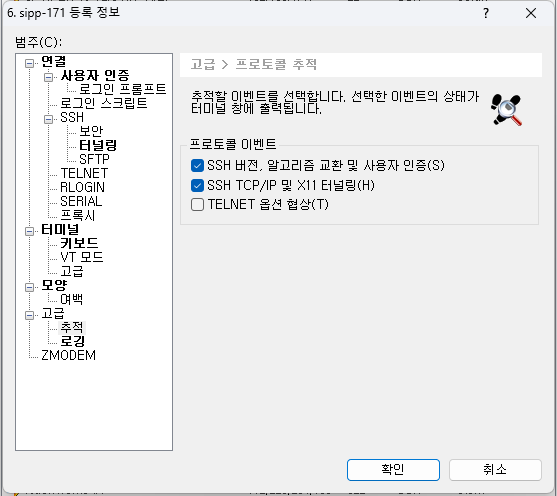Click the footprints magnifier trace icon
The height and width of the screenshot is (496, 557).
(507, 110)
